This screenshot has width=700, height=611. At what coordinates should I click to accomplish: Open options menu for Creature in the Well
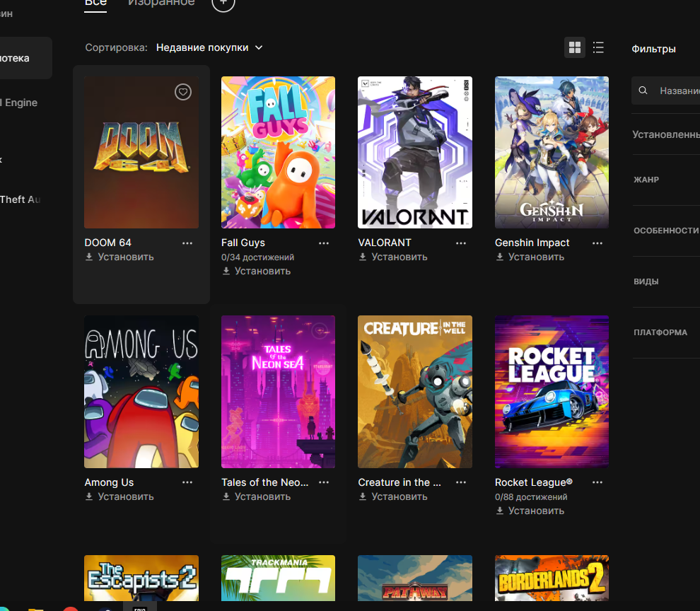coord(461,482)
